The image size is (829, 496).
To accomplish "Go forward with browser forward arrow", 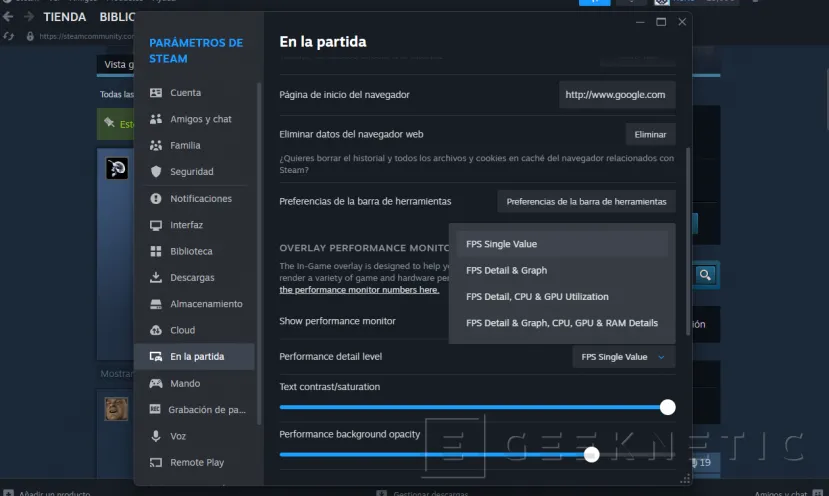I will [29, 16].
